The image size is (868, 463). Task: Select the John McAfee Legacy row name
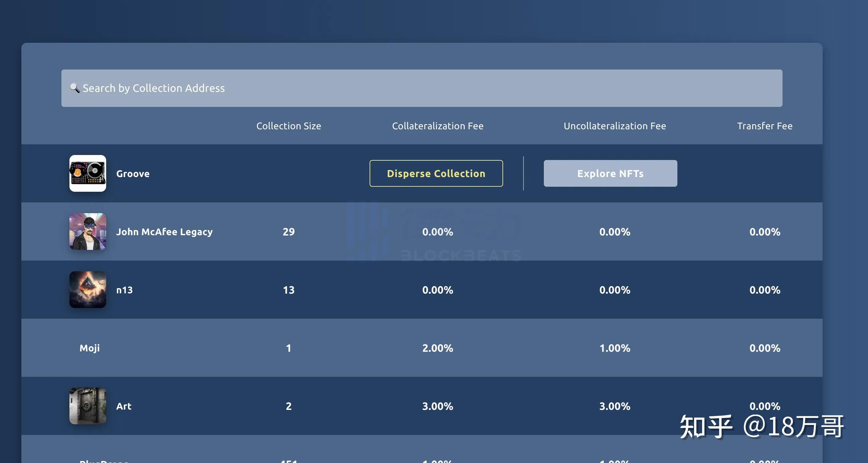[x=164, y=232]
